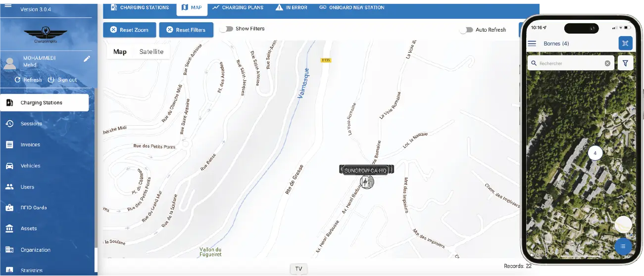This screenshot has height=276, width=644.
Task: Click the Rechercher search field on phone
Action: pos(569,63)
